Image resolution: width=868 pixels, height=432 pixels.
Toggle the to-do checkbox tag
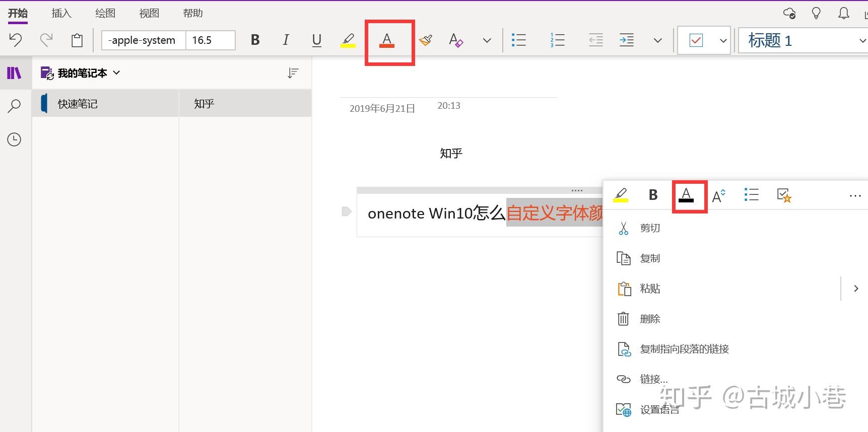coord(696,40)
